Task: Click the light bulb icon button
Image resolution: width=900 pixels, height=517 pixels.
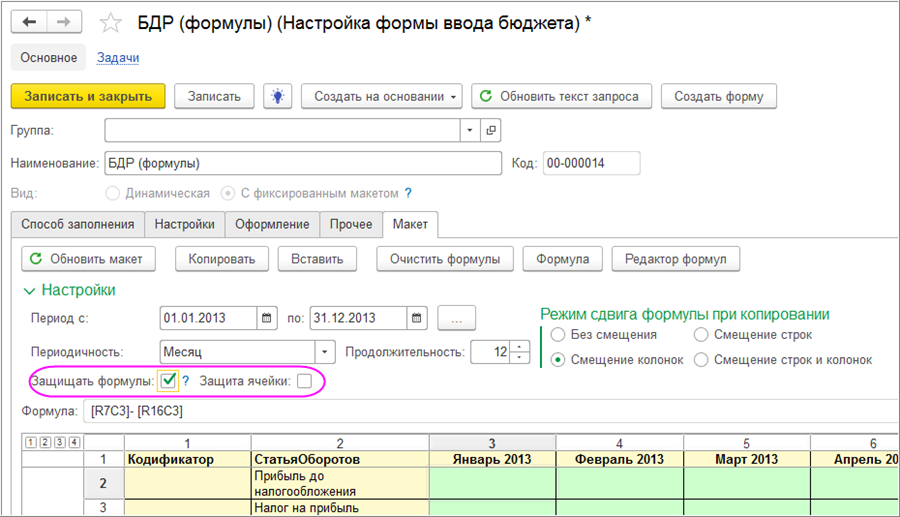Action: click(277, 96)
